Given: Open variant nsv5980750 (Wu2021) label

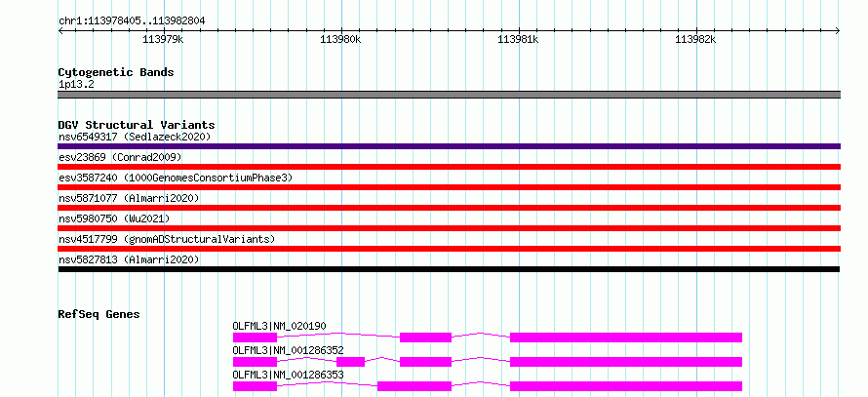Looking at the screenshot, I should point(114,218).
